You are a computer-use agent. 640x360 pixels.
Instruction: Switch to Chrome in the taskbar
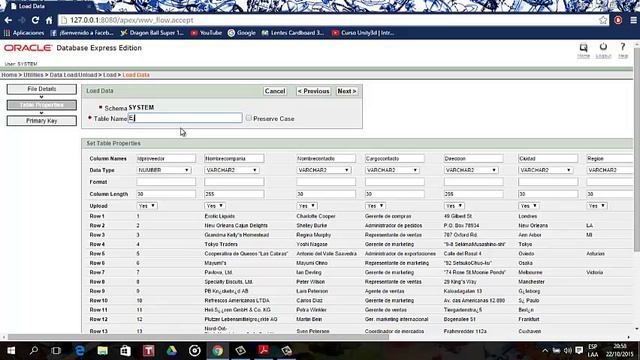coord(218,350)
